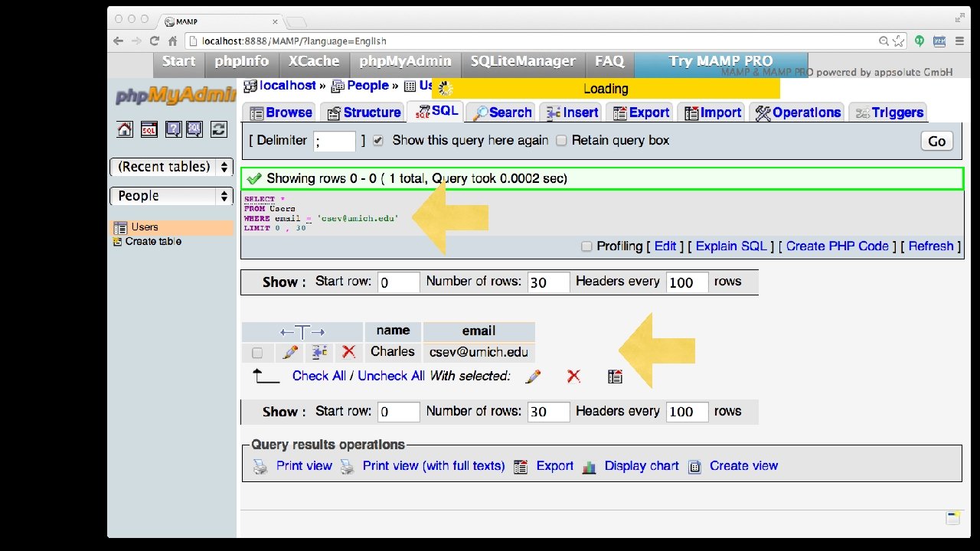Open the Triggers tab
This screenshot has height=551, width=980.
(887, 112)
